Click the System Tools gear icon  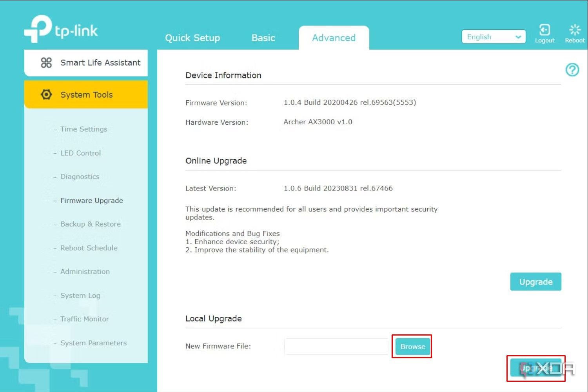tap(46, 94)
